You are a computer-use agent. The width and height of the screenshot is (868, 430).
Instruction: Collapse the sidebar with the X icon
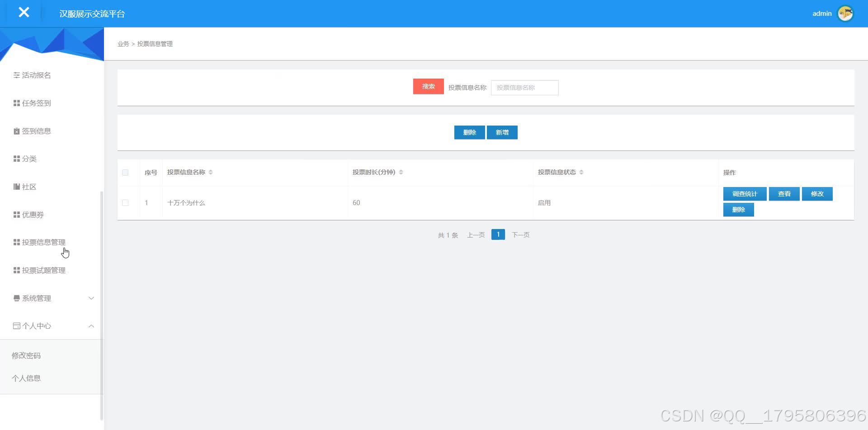point(24,12)
